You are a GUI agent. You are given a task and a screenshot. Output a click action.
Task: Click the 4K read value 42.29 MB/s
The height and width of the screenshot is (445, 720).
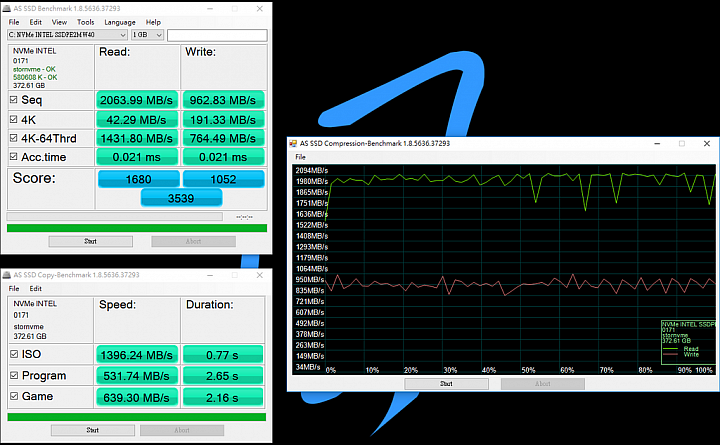[137, 120]
